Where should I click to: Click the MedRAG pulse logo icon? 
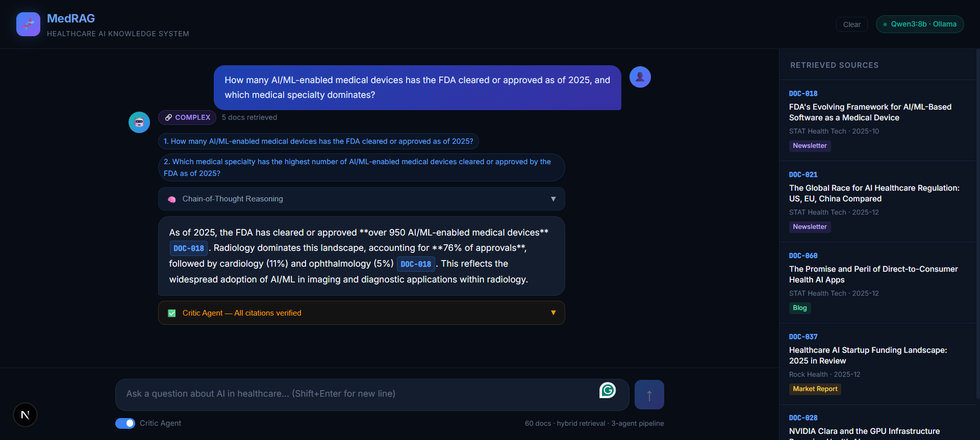point(28,24)
